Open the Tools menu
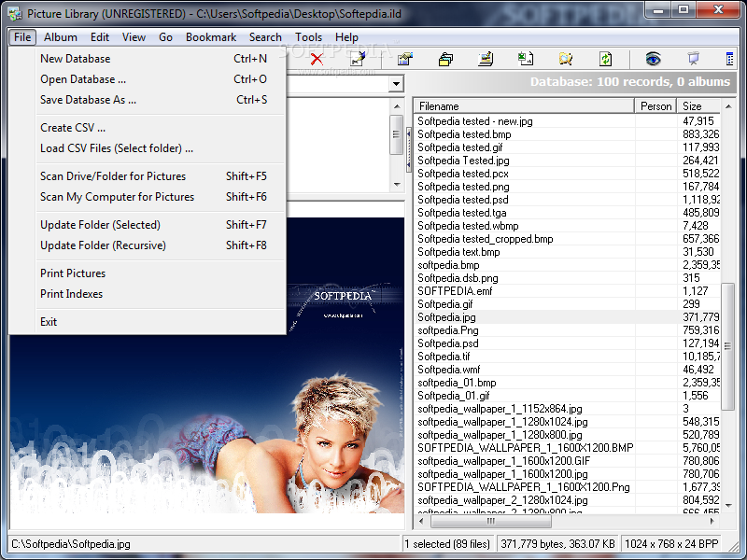747x560 pixels. [x=309, y=37]
